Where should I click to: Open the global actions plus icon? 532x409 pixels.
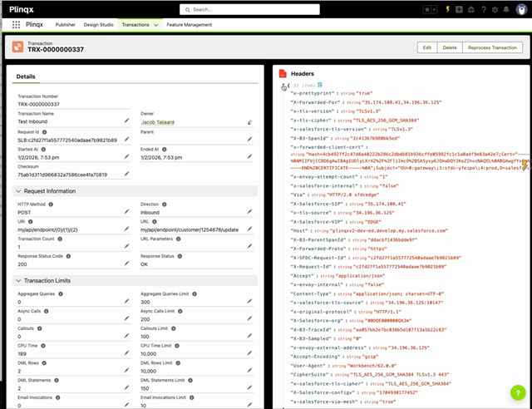coord(459,9)
